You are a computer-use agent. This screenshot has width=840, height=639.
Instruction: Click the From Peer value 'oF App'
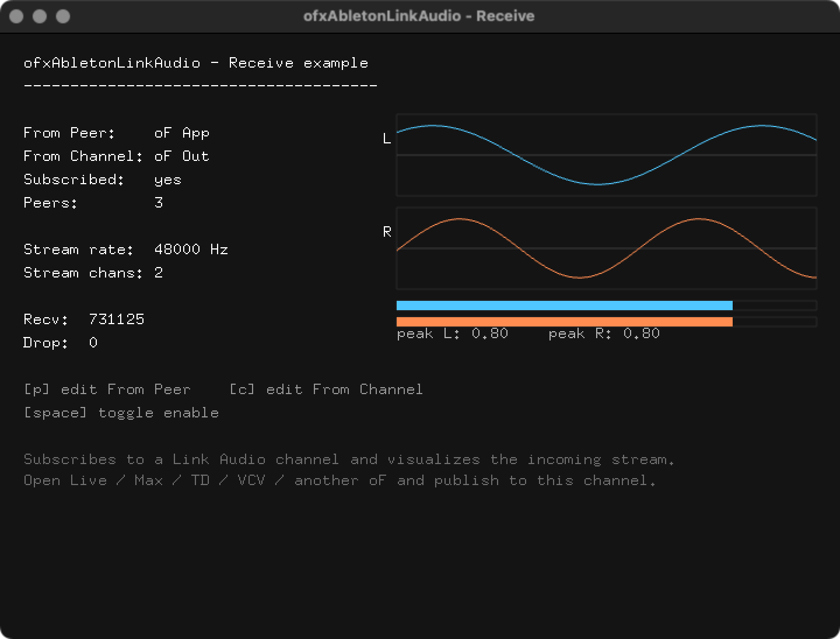[x=182, y=133]
